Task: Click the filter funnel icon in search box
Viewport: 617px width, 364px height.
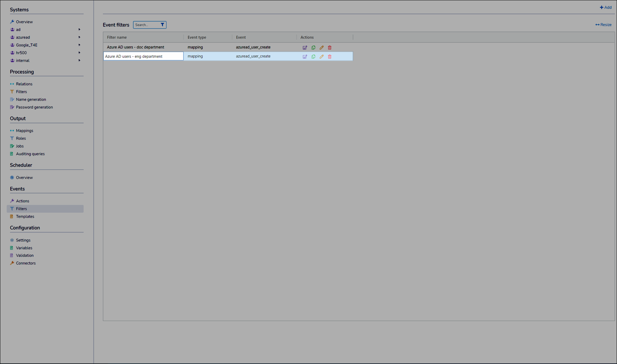Action: [x=162, y=25]
